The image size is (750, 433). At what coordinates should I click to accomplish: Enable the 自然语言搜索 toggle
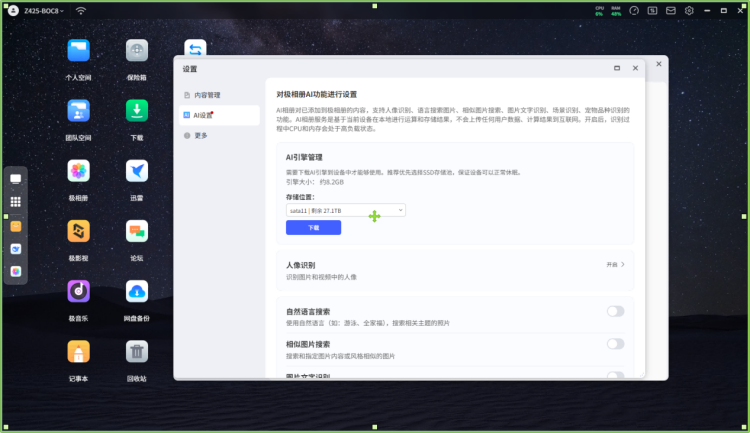coord(615,311)
